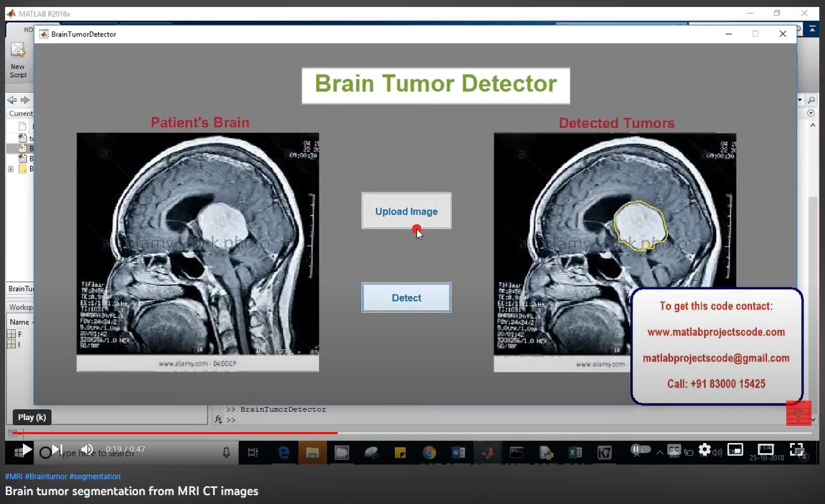Image resolution: width=825 pixels, height=504 pixels.
Task: Open video settings gear
Action: [x=704, y=450]
